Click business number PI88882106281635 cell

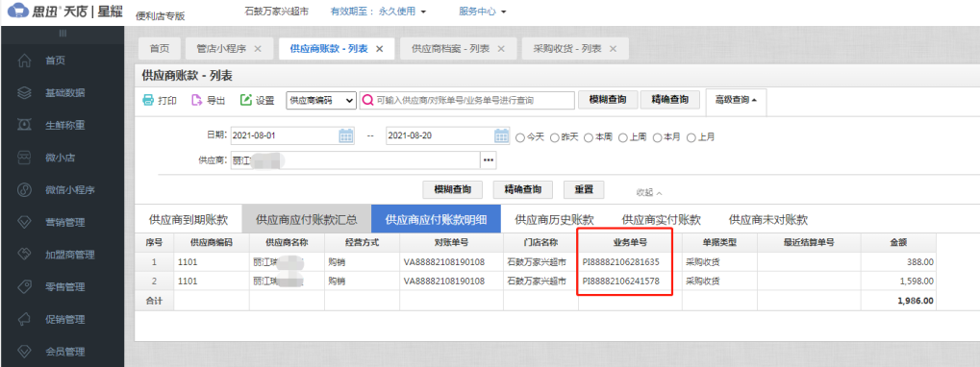[x=630, y=262]
